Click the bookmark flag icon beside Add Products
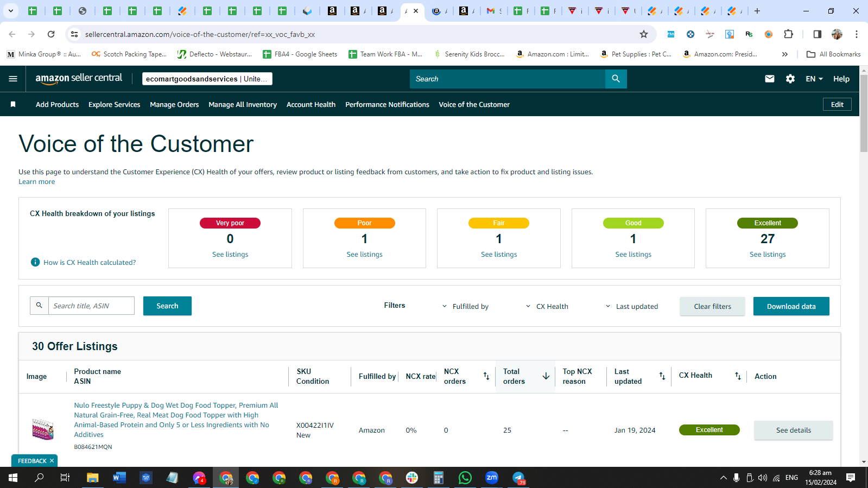This screenshot has height=488, width=868. [x=13, y=104]
